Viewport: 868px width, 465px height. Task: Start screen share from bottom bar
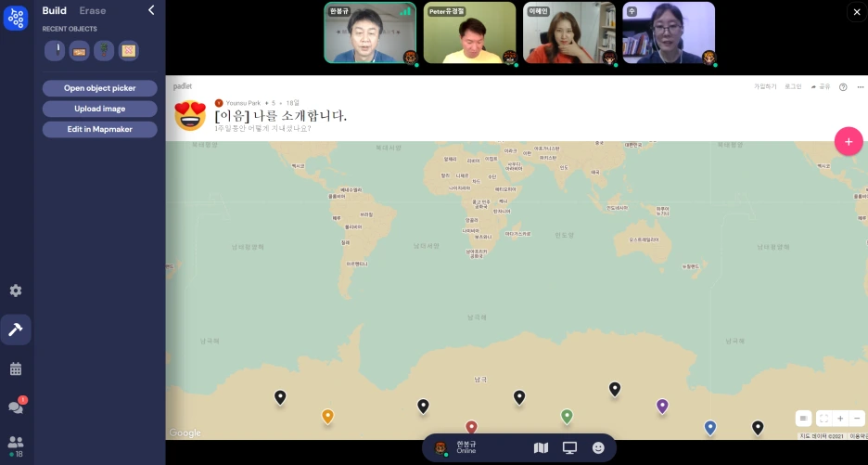click(x=569, y=447)
